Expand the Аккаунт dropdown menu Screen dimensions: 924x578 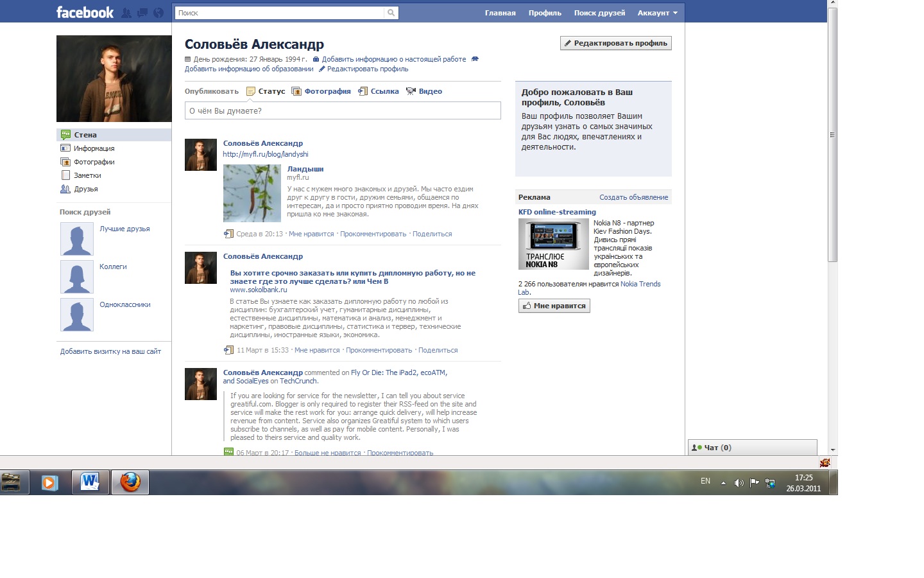[657, 13]
